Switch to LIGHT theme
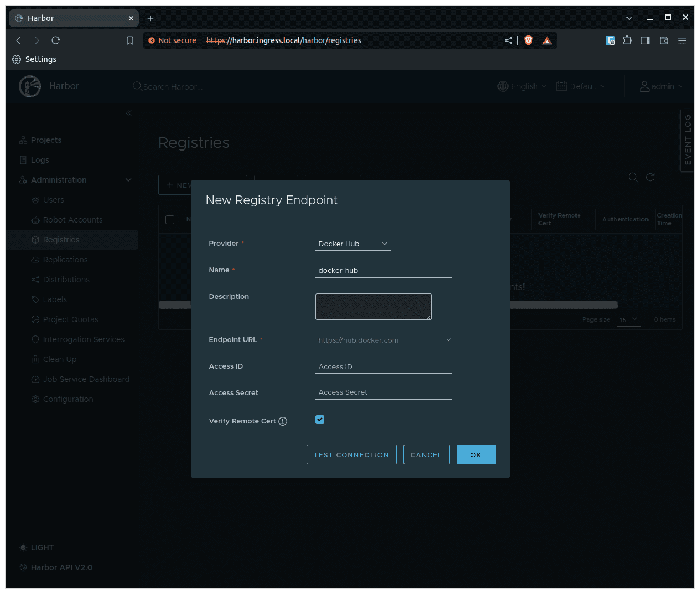The image size is (700, 594). point(37,547)
